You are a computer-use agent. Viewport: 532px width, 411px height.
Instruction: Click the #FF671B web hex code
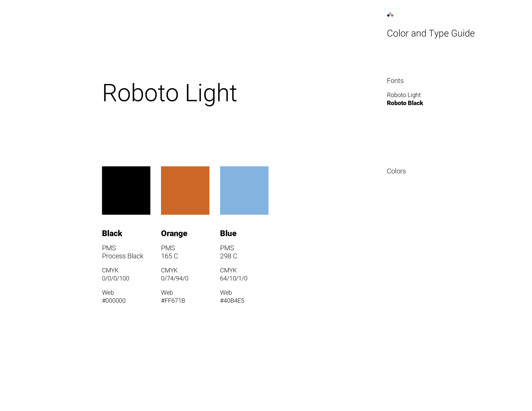coord(173,301)
